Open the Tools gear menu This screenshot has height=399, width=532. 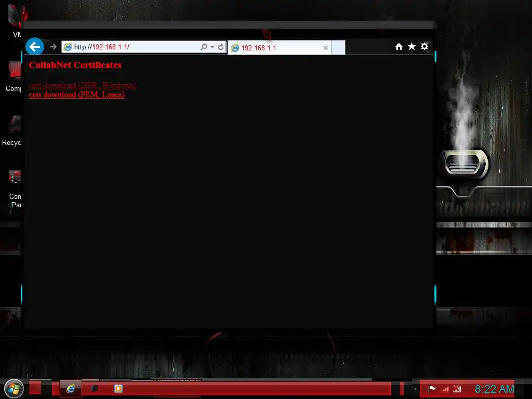pyautogui.click(x=424, y=46)
